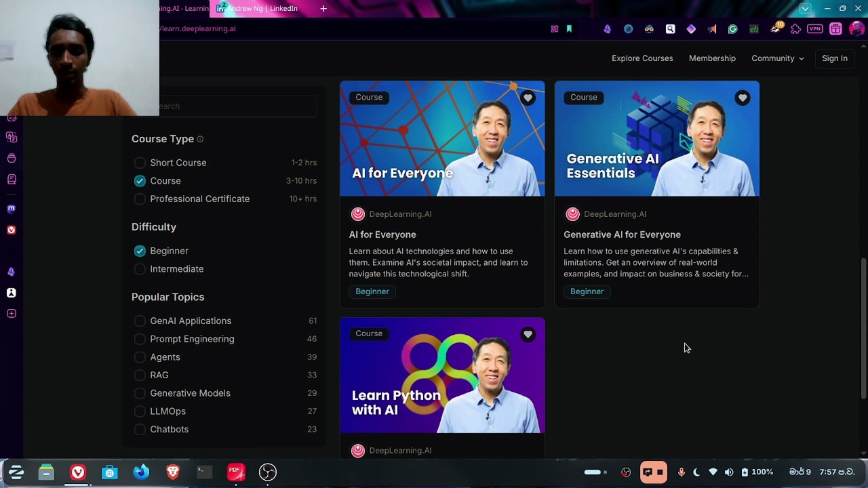Check the Agents topic filter

pos(140,357)
